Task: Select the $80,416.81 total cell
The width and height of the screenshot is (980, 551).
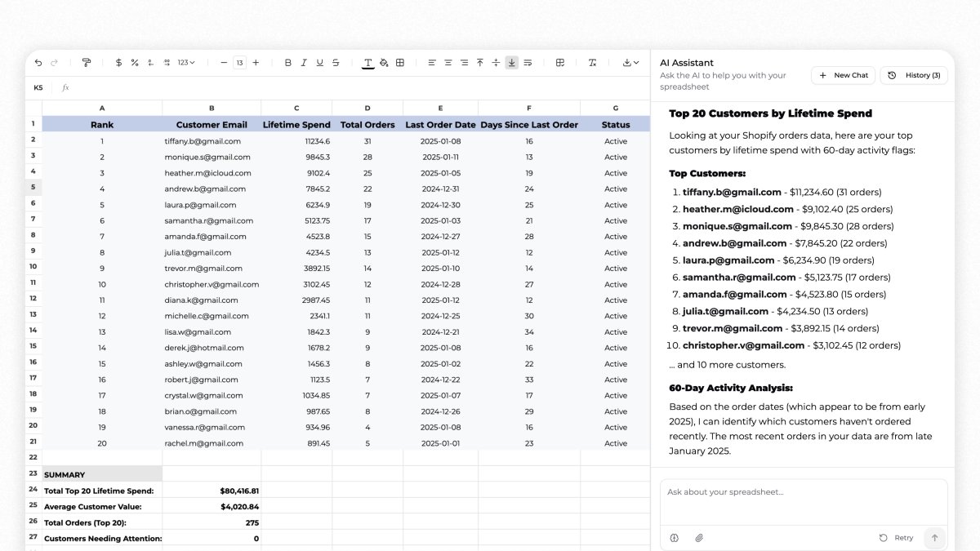Action: point(212,491)
